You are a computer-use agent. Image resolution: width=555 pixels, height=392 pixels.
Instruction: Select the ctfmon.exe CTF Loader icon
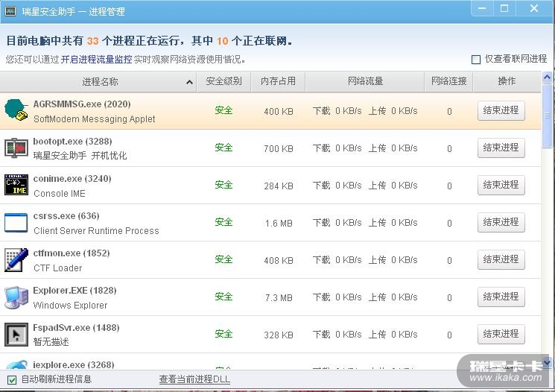point(16,259)
